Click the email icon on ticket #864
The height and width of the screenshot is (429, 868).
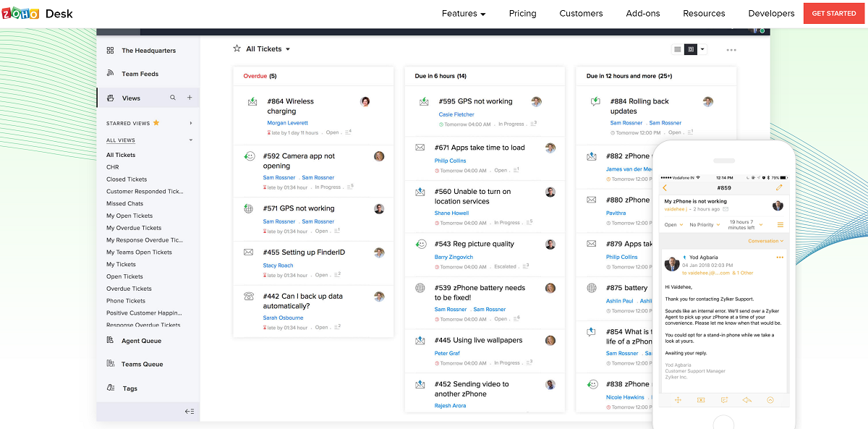coord(252,102)
